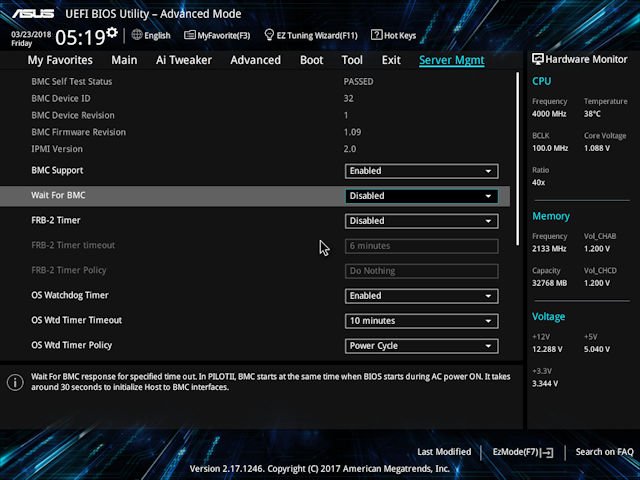
Task: Click the BMC Device Revision label
Action: coord(73,116)
